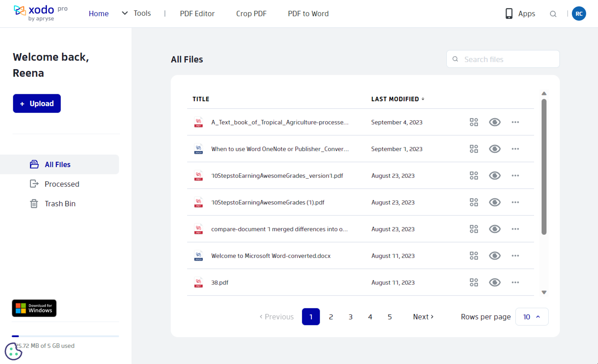Image resolution: width=598 pixels, height=364 pixels.
Task: Go to Trash Bin in sidebar
Action: tap(60, 204)
